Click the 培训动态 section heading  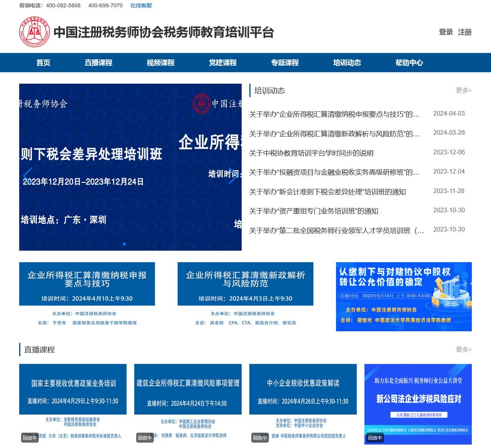(270, 91)
